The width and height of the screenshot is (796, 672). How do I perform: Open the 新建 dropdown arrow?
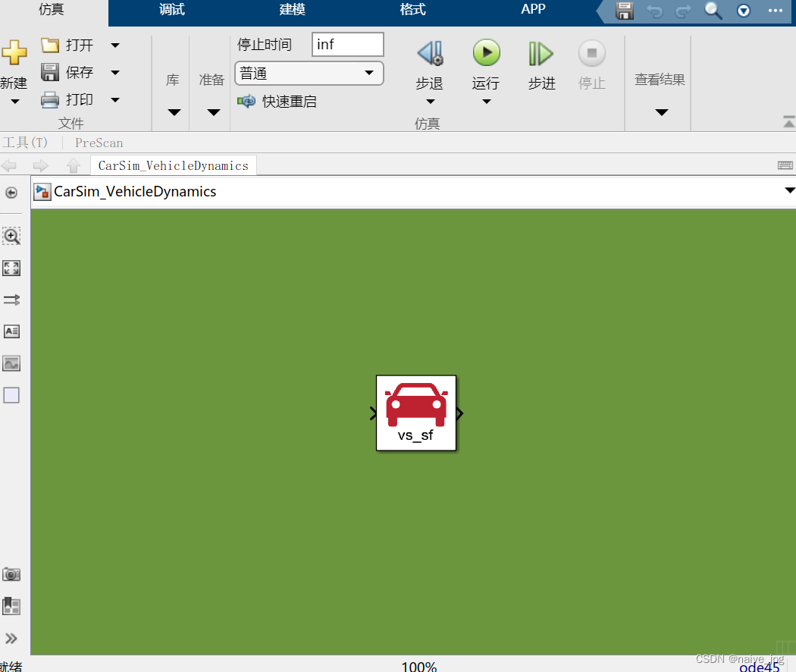[15, 102]
